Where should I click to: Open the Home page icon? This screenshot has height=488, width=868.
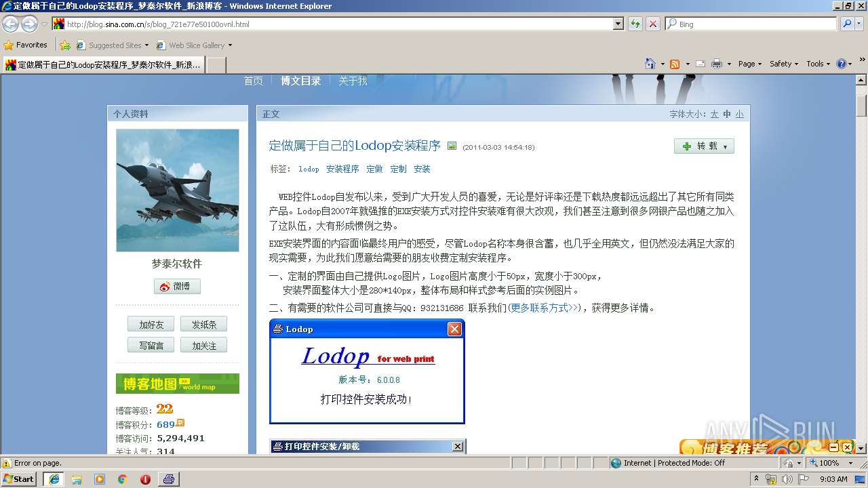pyautogui.click(x=650, y=64)
